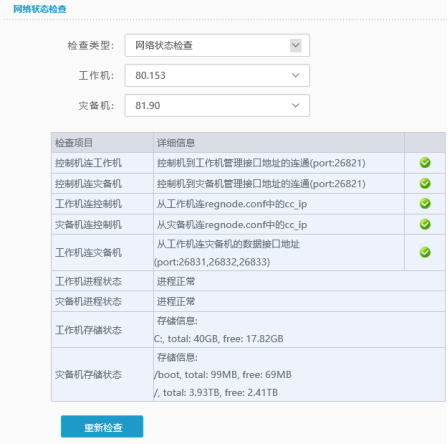Image resolution: width=448 pixels, height=444 pixels.
Task: Click green check icon for 控制机连工作机
Action: 425,163
